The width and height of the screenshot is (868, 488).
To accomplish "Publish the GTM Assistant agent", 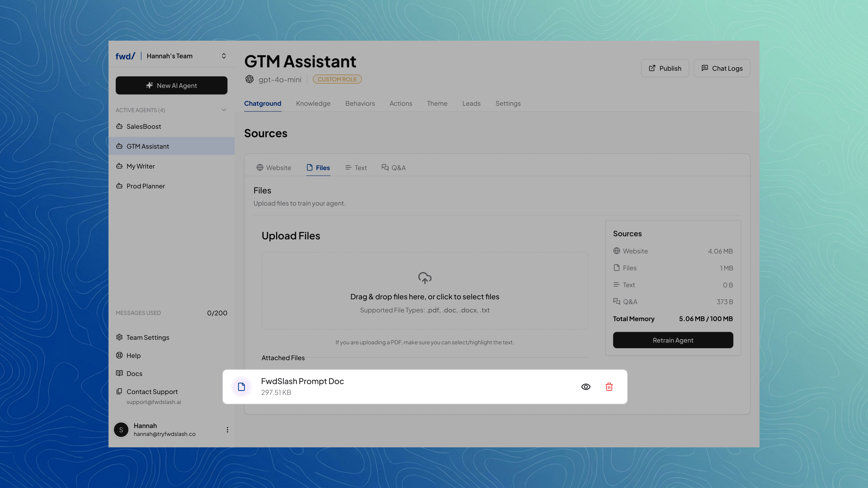I will (665, 68).
